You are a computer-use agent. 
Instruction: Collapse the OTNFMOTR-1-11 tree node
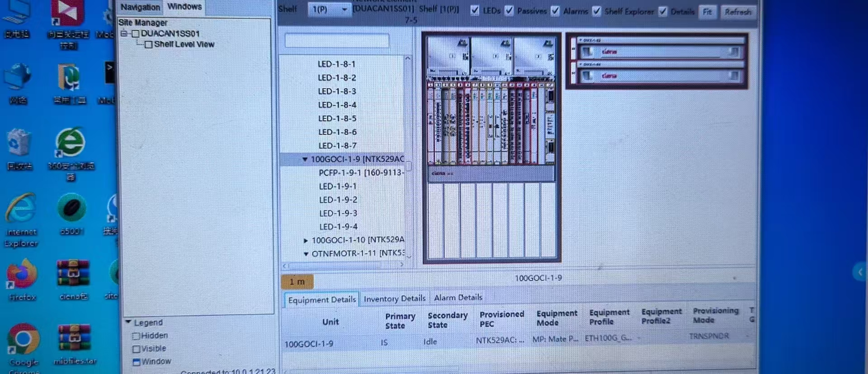click(306, 254)
